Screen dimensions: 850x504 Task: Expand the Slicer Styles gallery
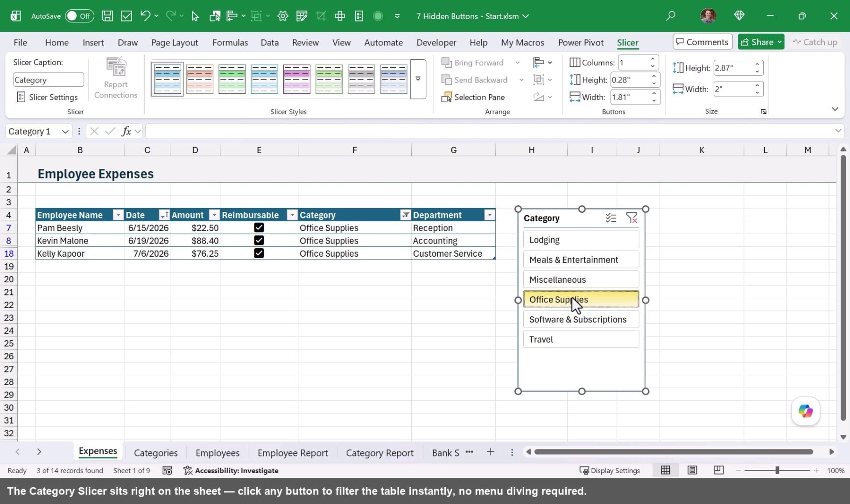tap(418, 79)
